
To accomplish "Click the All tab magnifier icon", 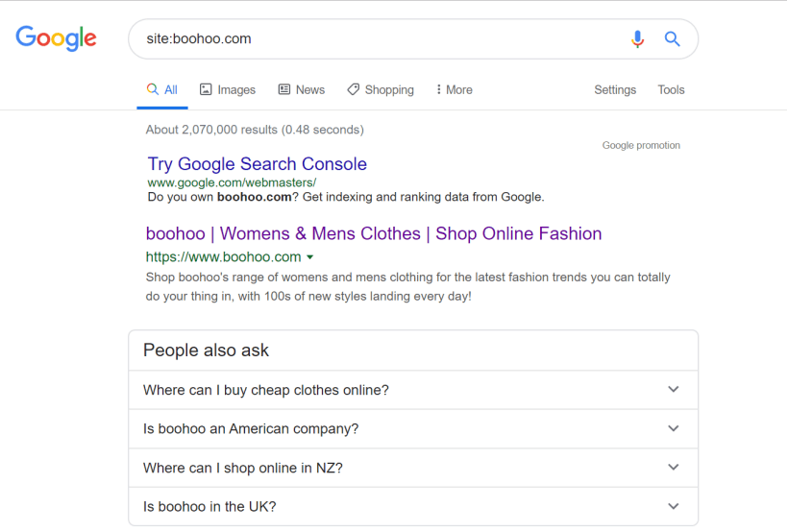I will 152,89.
